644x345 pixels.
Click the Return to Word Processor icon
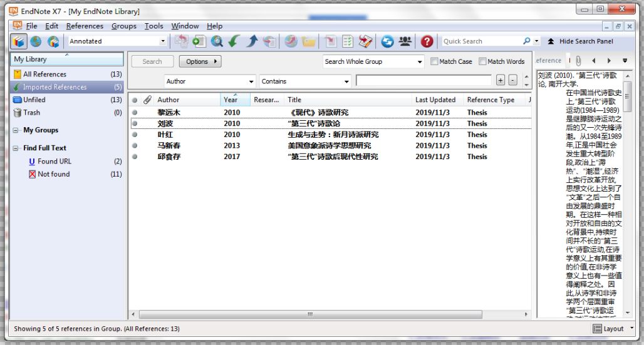click(365, 41)
